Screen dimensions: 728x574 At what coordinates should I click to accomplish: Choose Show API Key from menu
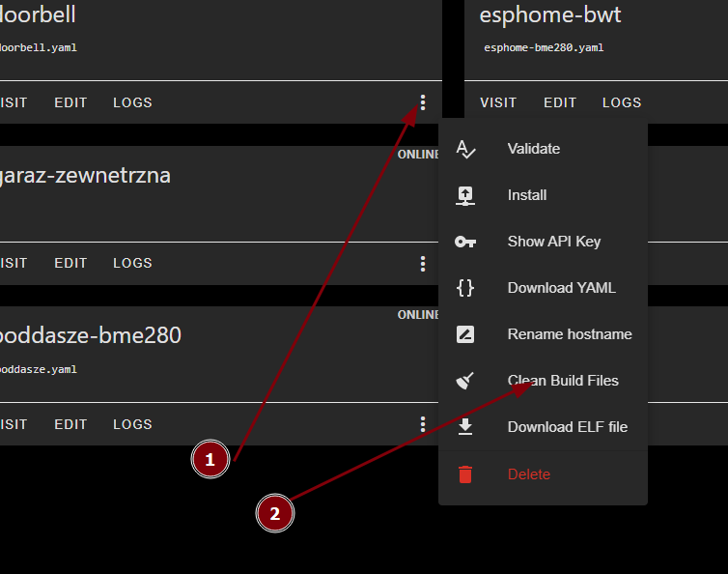pos(553,242)
